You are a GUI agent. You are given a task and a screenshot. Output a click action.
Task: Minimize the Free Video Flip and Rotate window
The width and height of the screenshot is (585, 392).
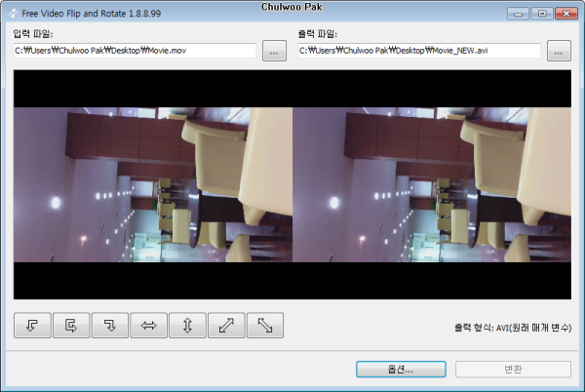[517, 14]
